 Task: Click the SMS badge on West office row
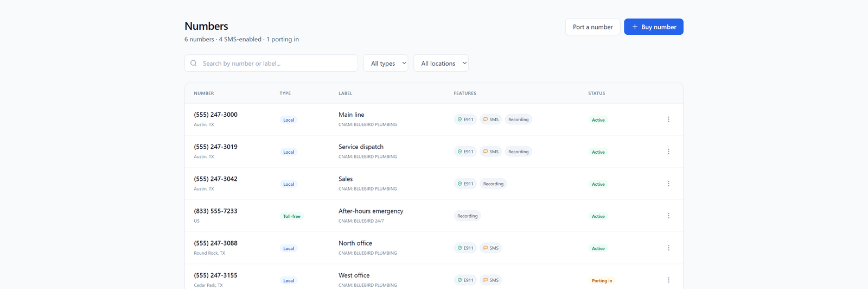pos(491,280)
